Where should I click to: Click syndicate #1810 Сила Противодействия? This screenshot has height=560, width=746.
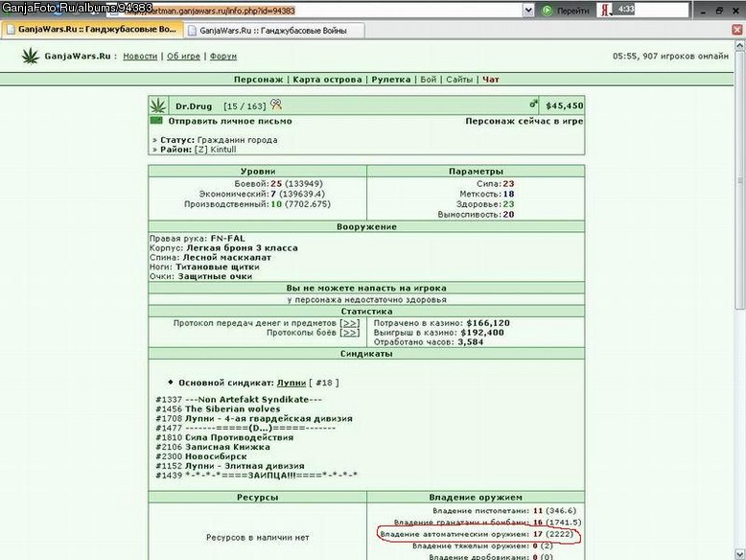pyautogui.click(x=224, y=437)
